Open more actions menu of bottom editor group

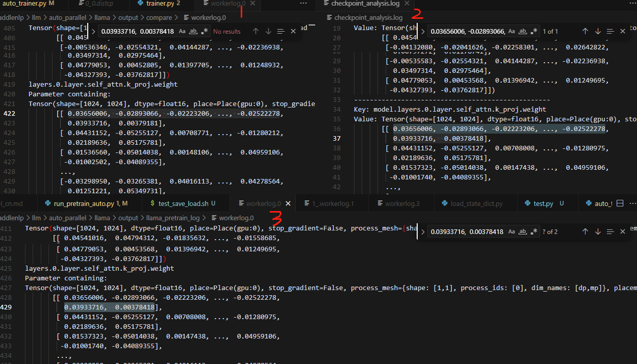[x=632, y=203]
